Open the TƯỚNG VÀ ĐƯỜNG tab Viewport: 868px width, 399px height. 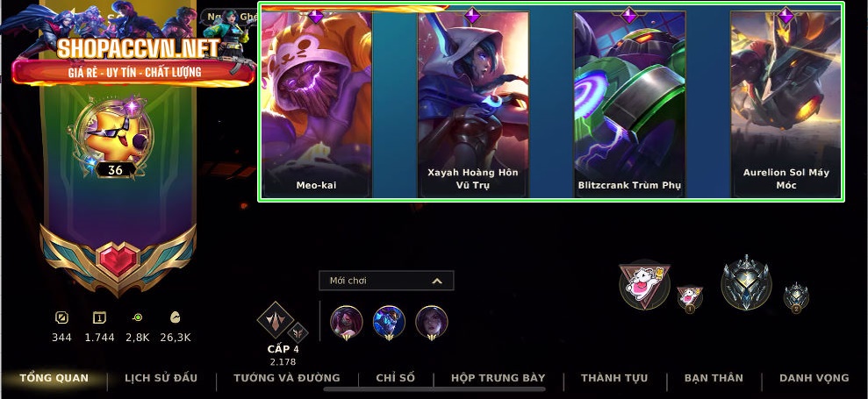(287, 378)
